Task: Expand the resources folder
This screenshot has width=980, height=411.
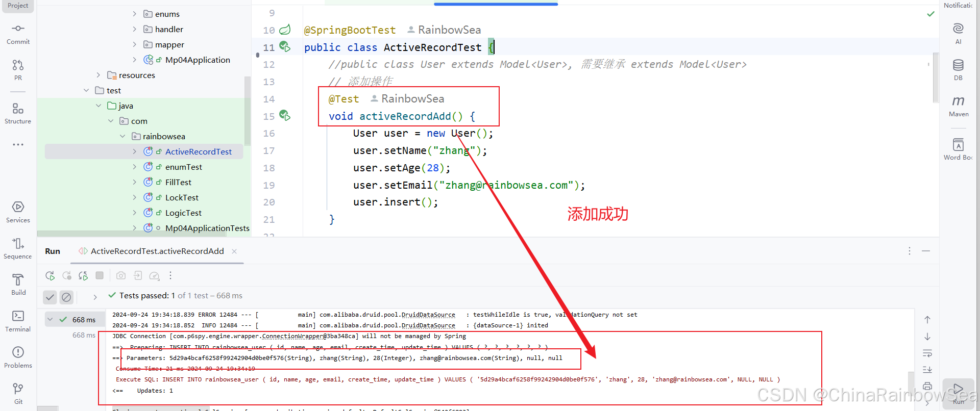Action: [x=99, y=75]
